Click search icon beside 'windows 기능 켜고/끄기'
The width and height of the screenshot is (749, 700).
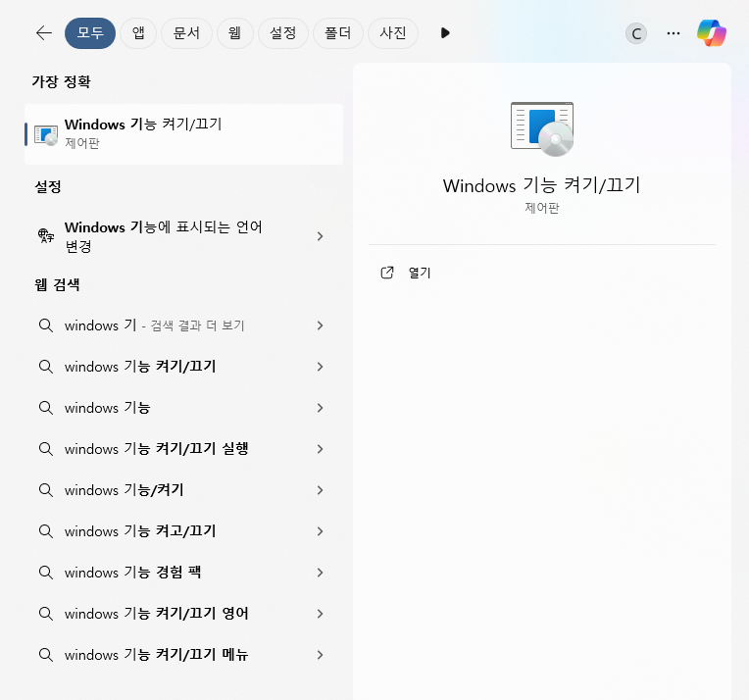(x=46, y=530)
